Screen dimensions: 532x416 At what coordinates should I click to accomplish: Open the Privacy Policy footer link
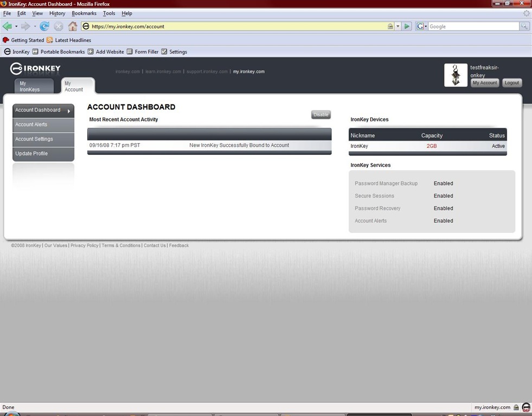(85, 245)
